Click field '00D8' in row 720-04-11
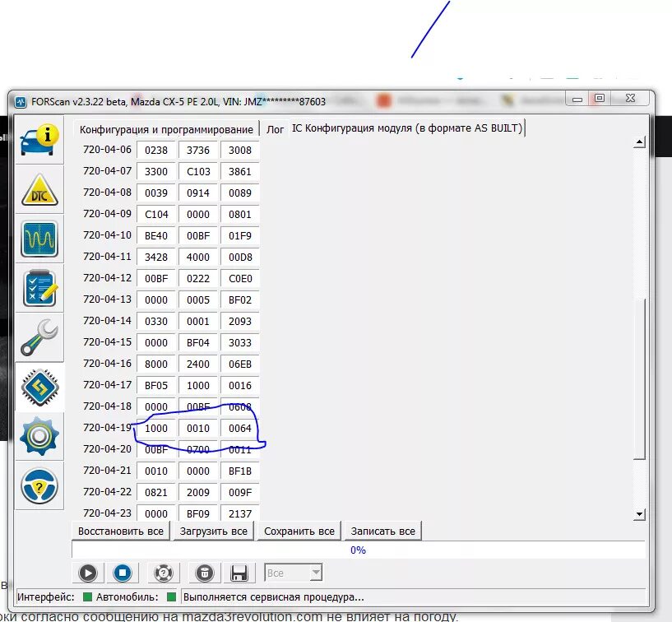 [x=240, y=258]
